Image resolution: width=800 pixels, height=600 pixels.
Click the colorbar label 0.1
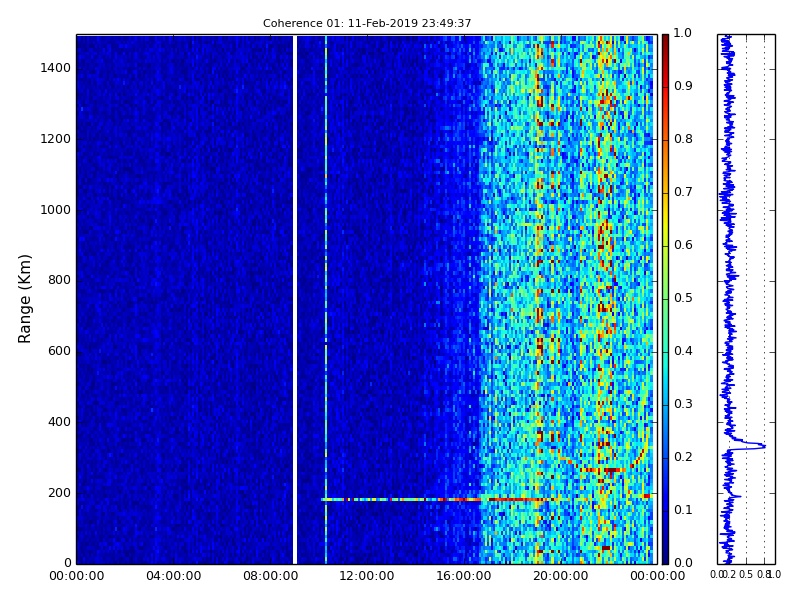tap(683, 510)
